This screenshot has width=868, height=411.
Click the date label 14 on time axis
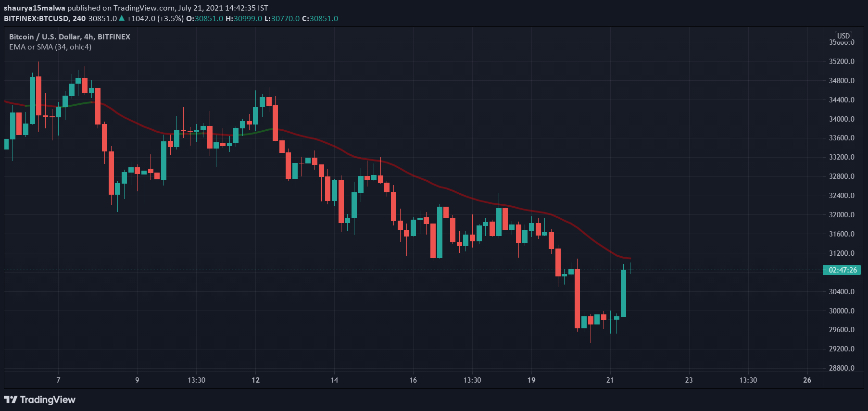(334, 380)
